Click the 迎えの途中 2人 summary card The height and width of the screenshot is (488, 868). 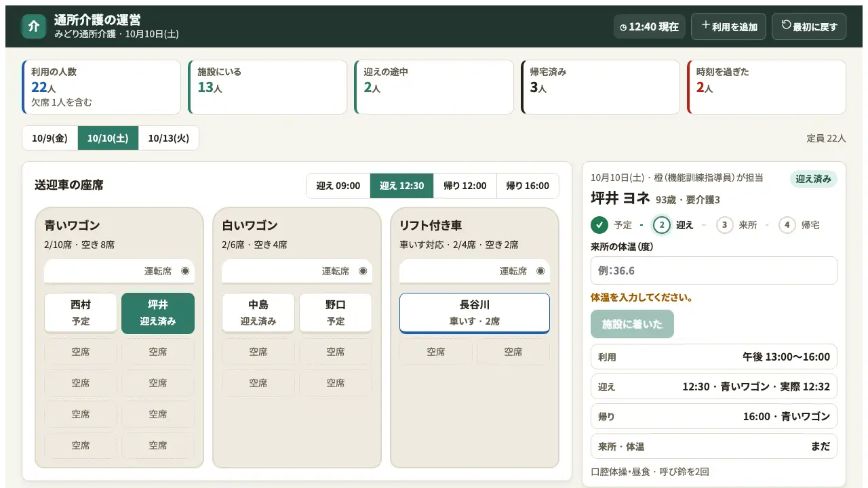tap(434, 87)
